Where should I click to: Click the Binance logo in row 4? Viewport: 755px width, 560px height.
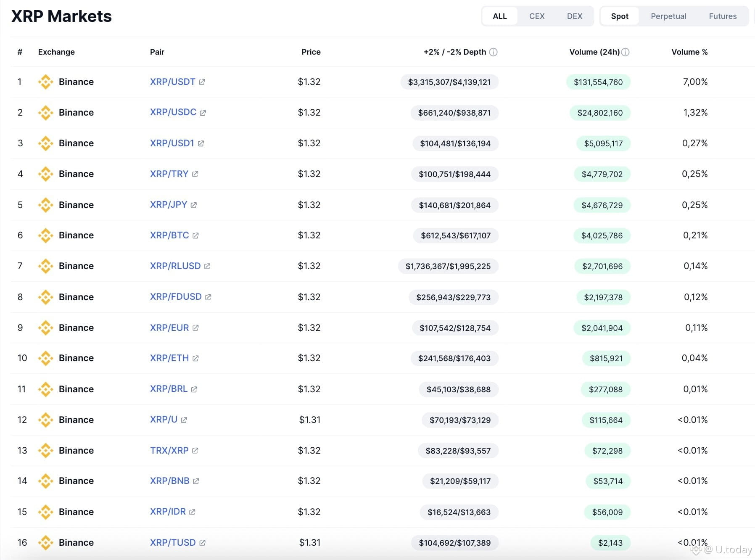(45, 174)
